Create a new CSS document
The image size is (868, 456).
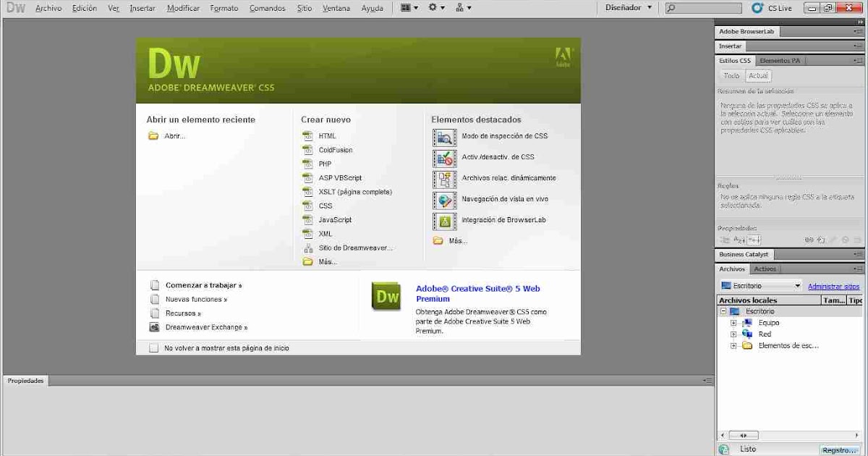pyautogui.click(x=325, y=206)
